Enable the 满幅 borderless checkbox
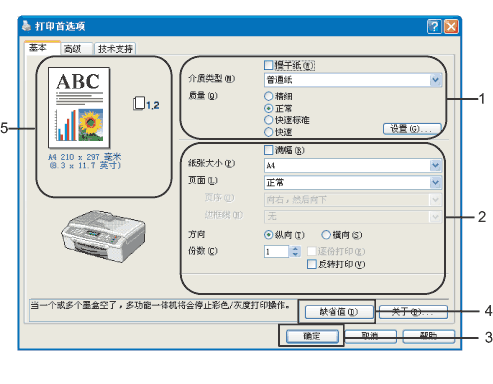 coord(268,150)
